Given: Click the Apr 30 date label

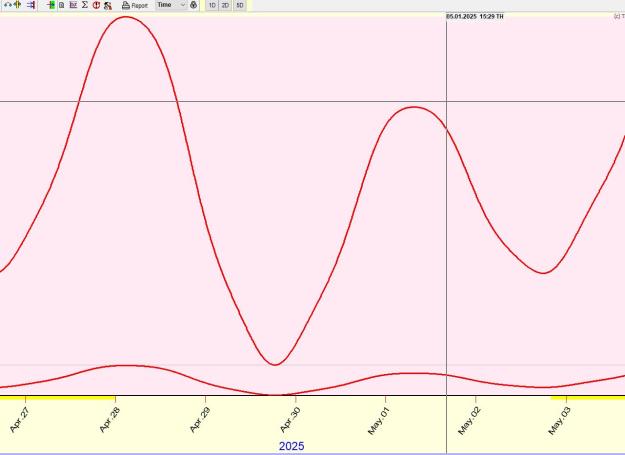Looking at the screenshot, I should tap(290, 420).
